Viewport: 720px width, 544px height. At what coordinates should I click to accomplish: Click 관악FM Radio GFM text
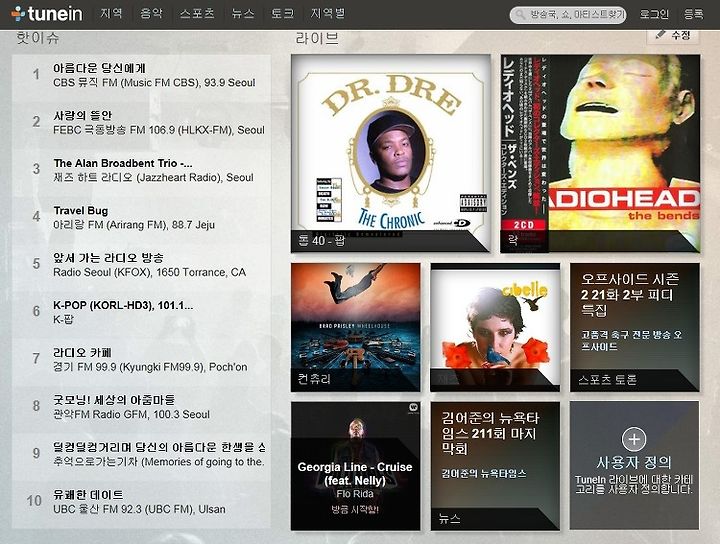point(131,415)
